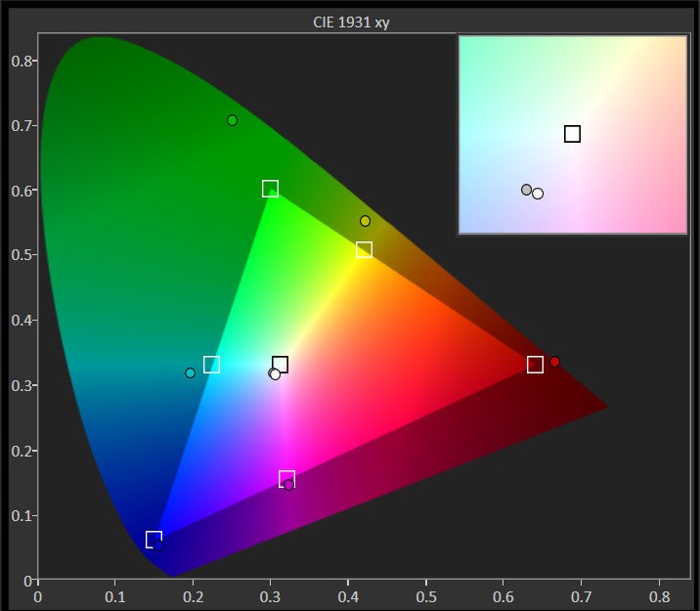
Task: Click the 0.4 label on the vertical axis
Action: [22, 321]
